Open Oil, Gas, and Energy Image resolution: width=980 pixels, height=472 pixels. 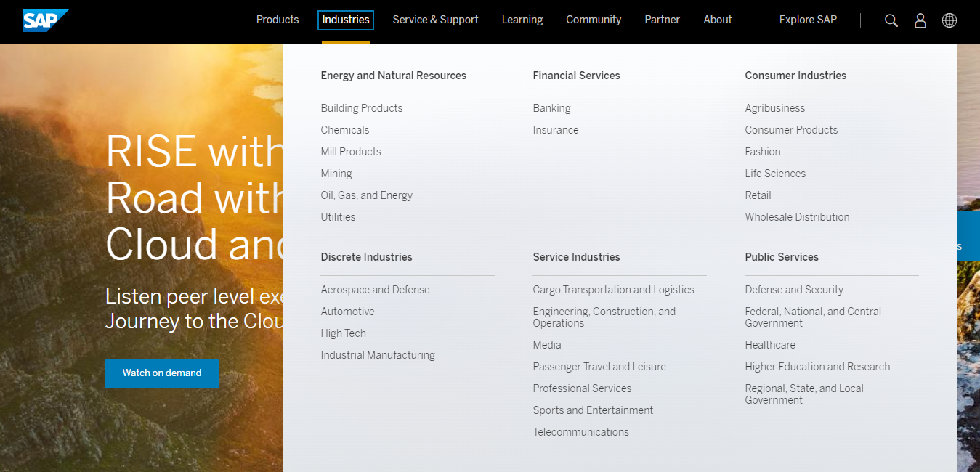tap(366, 195)
